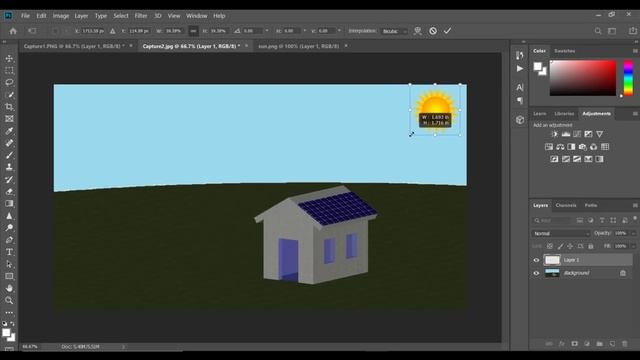Select the Zoom tool
Screen dimensions: 640x360
click(x=9, y=300)
